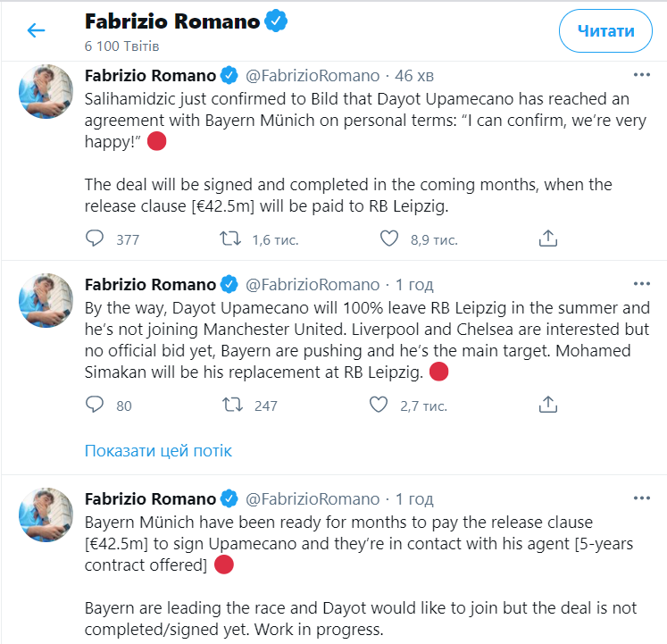
Task: Share the Mohamed Simakan replacement tweet
Action: 548,405
